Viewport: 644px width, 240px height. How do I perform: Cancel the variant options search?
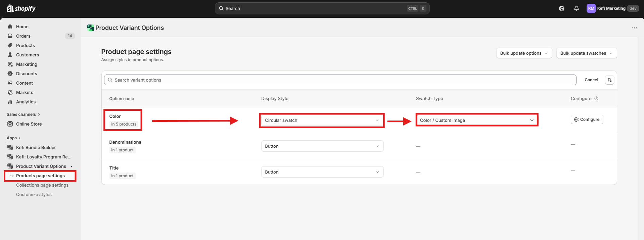click(591, 80)
